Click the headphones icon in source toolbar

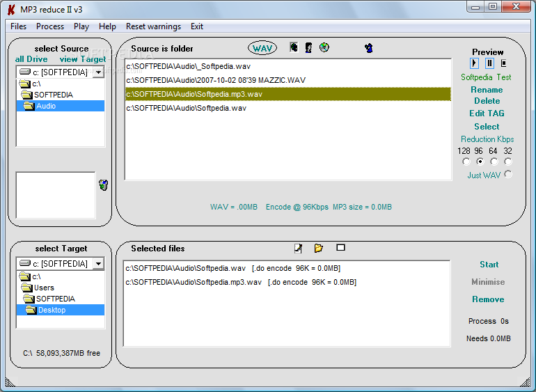294,47
